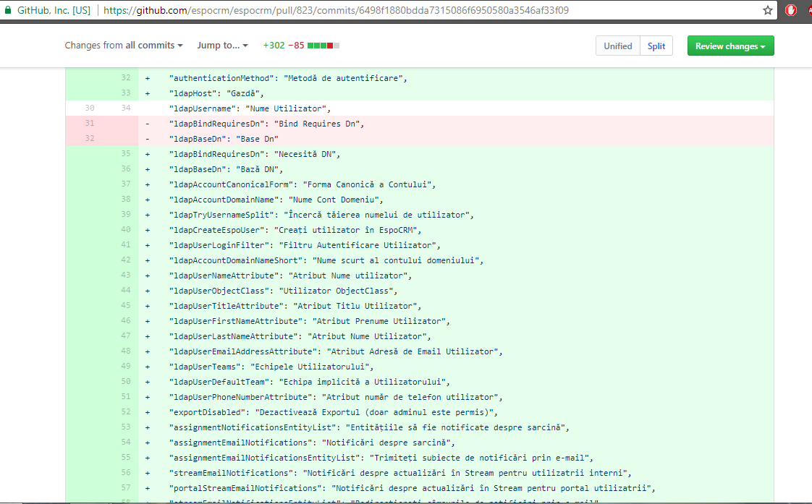
Task: Click the "ldapUserEmailAddressAttribute" code line
Action: (336, 351)
